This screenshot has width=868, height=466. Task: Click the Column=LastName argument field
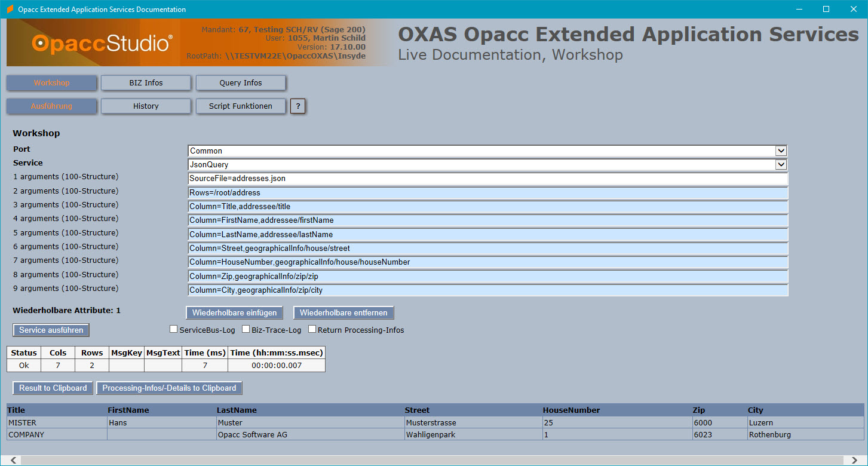coord(487,234)
